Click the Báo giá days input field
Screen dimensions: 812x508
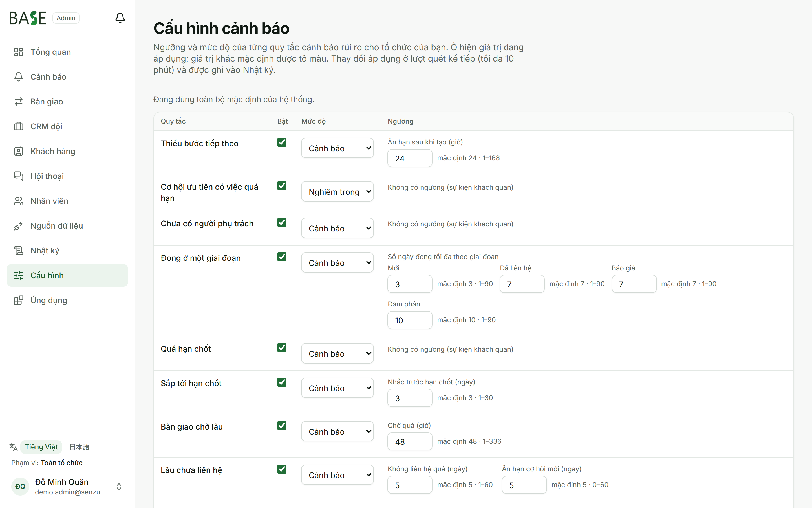[x=634, y=284]
